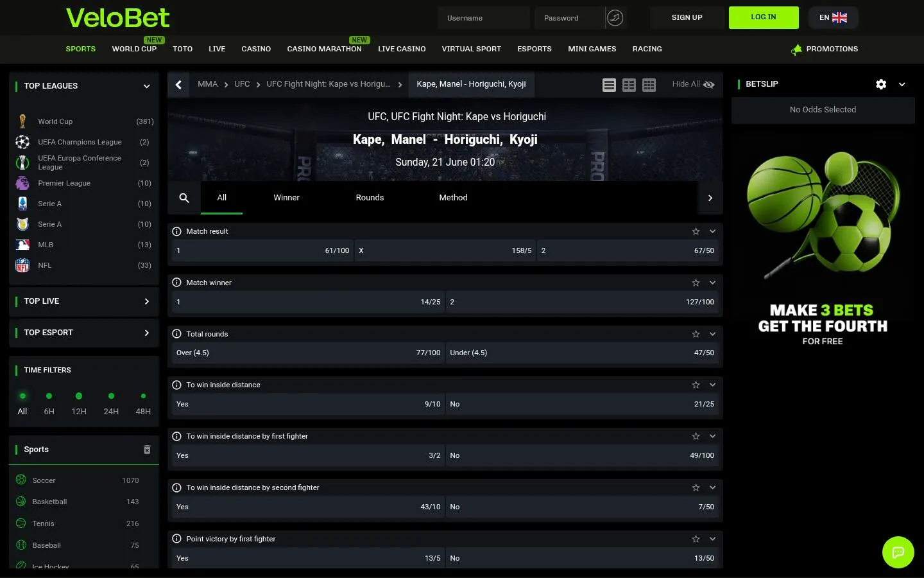Click the MLB logo icon
Image resolution: width=924 pixels, height=578 pixels.
22,245
